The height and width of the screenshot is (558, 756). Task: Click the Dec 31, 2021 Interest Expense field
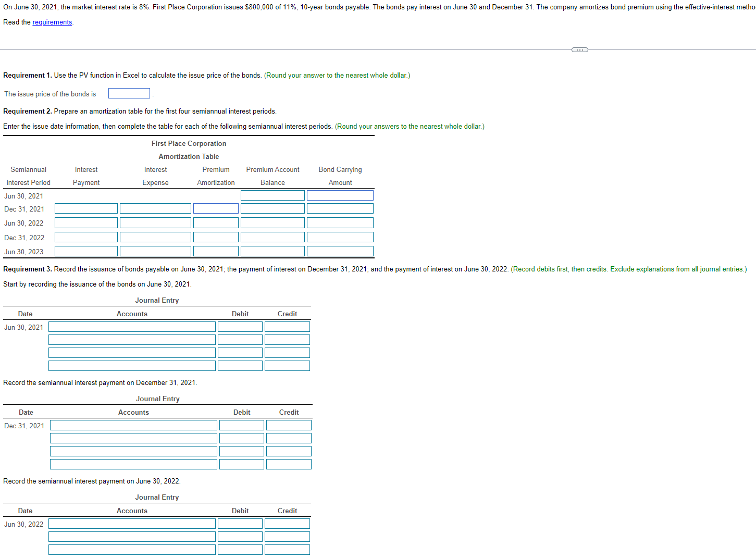pyautogui.click(x=155, y=208)
